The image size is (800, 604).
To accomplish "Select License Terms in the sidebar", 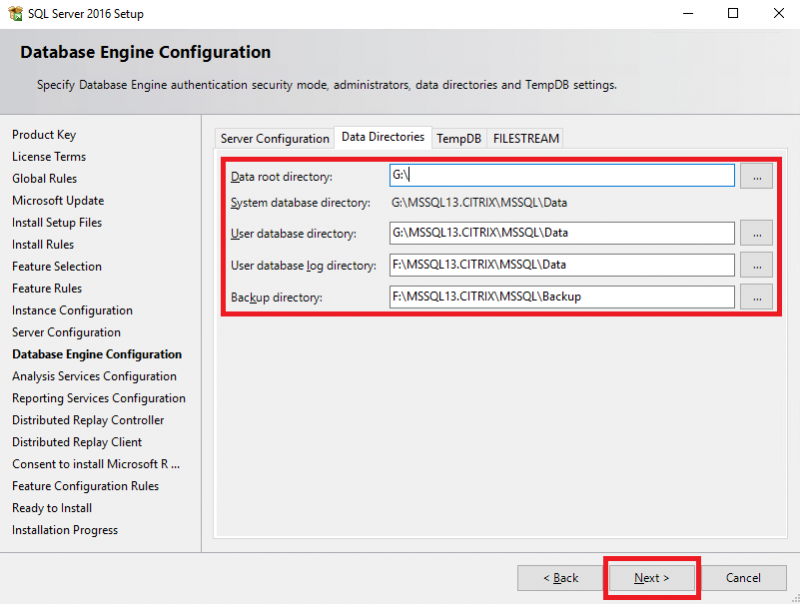I will [x=48, y=156].
